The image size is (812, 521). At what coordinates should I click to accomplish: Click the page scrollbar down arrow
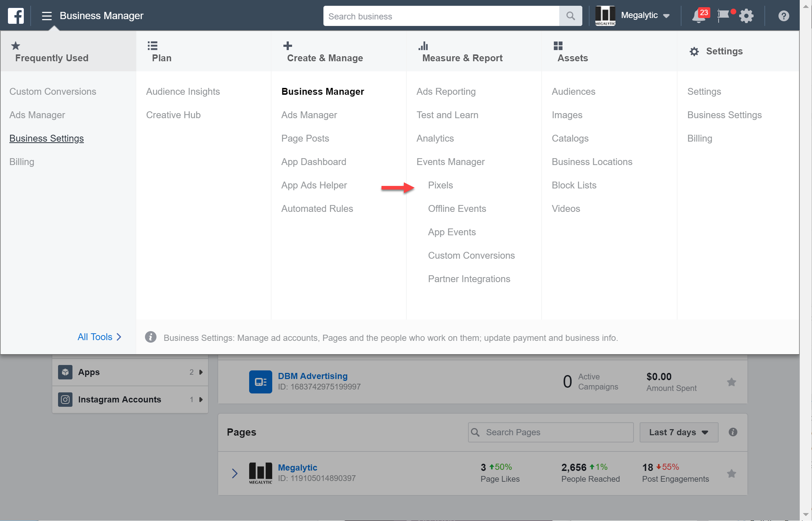point(806,515)
